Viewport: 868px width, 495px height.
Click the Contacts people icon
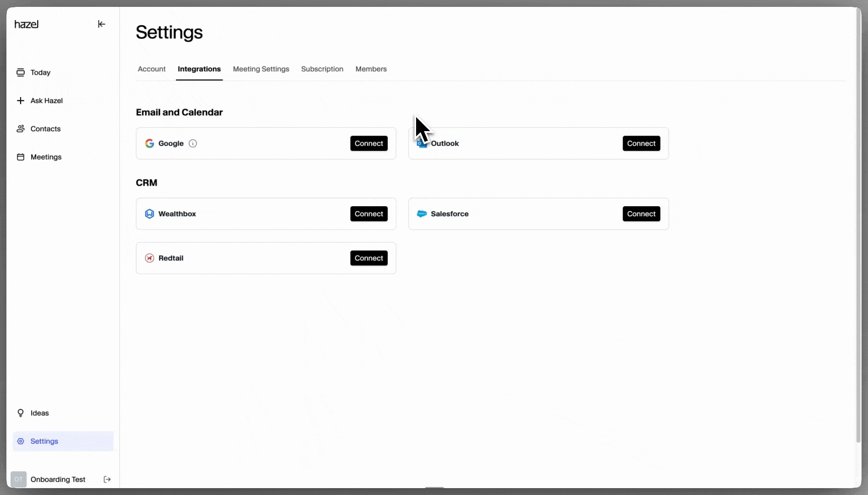click(x=21, y=129)
